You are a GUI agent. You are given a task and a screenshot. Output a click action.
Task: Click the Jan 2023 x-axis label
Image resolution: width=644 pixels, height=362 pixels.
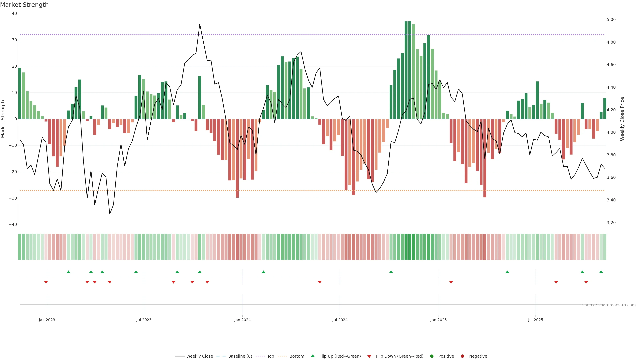pos(47,320)
